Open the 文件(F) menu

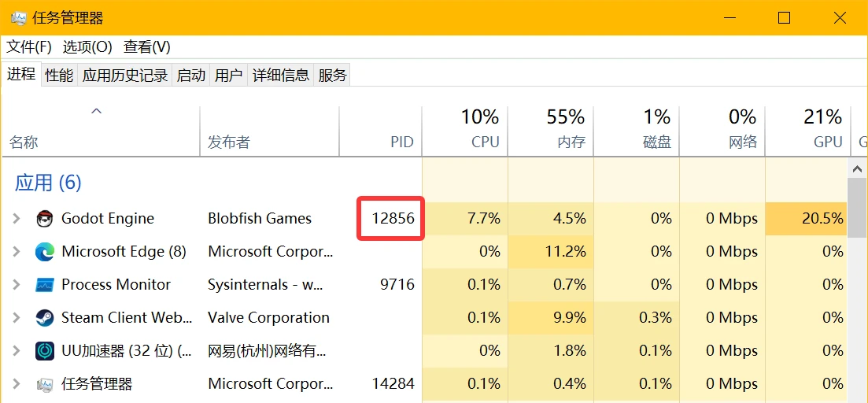29,47
